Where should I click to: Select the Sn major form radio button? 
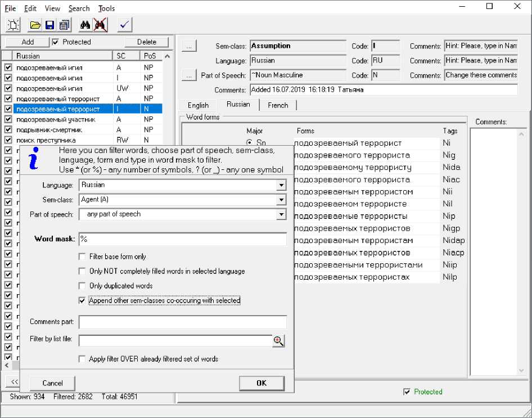click(250, 143)
